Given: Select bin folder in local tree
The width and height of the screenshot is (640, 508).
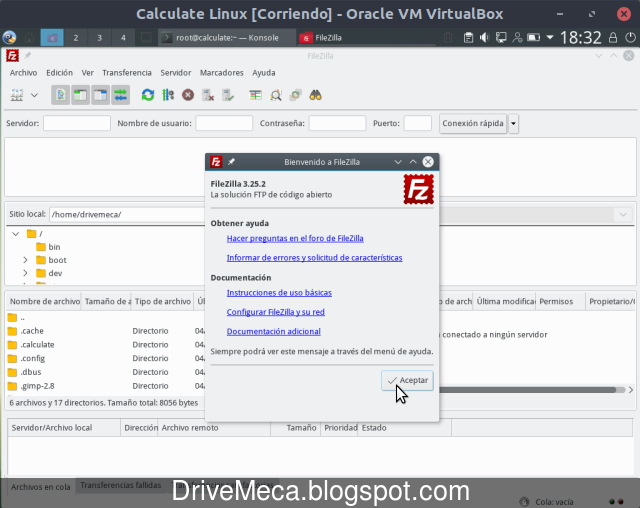Looking at the screenshot, I should click(48, 247).
